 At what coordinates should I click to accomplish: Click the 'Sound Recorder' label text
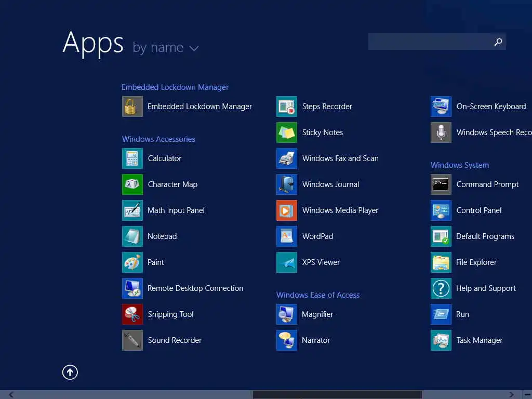(175, 340)
